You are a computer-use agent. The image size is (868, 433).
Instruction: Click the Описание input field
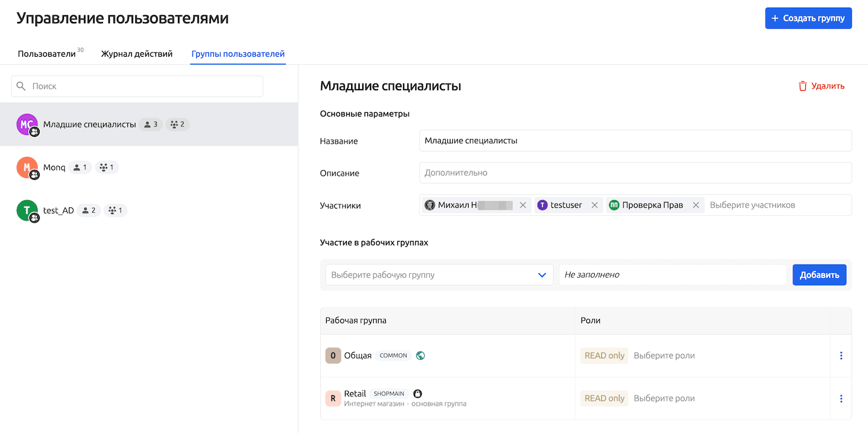coord(634,173)
